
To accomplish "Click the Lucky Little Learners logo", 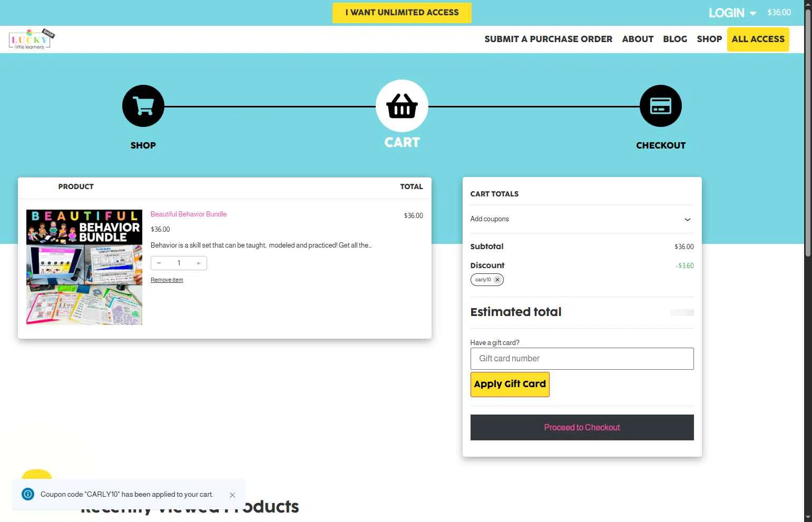I will tap(32, 39).
